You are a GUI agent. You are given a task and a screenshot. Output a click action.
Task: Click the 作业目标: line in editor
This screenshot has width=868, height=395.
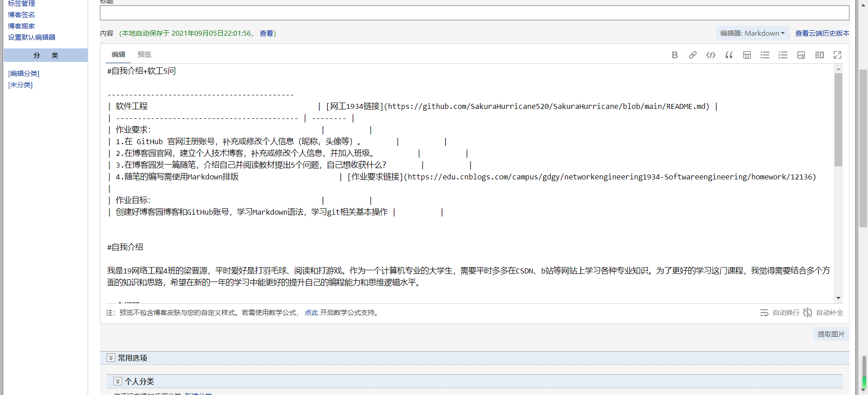(x=133, y=200)
